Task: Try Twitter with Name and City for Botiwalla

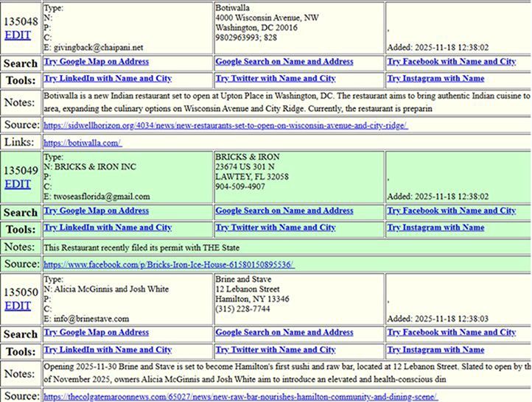Action: coord(276,79)
